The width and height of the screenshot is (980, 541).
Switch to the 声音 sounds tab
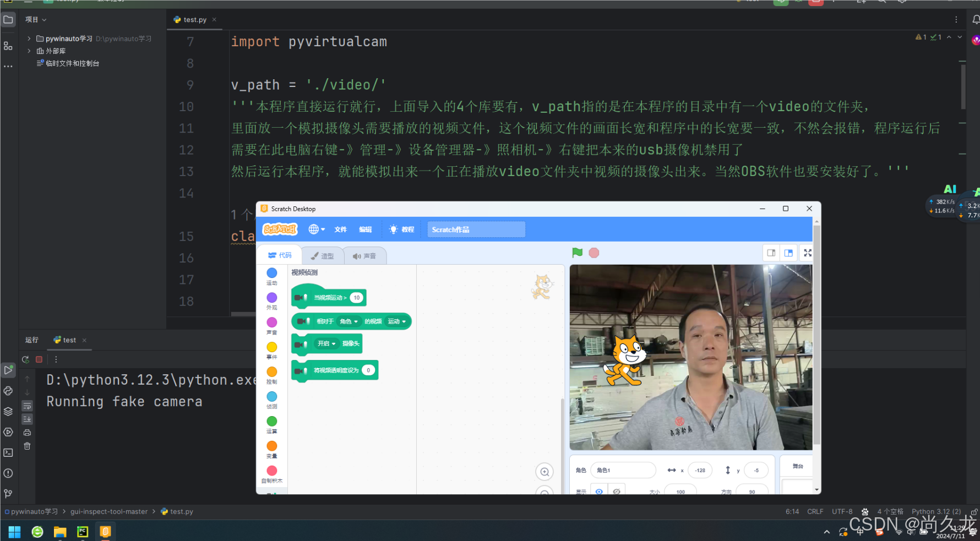[364, 256]
